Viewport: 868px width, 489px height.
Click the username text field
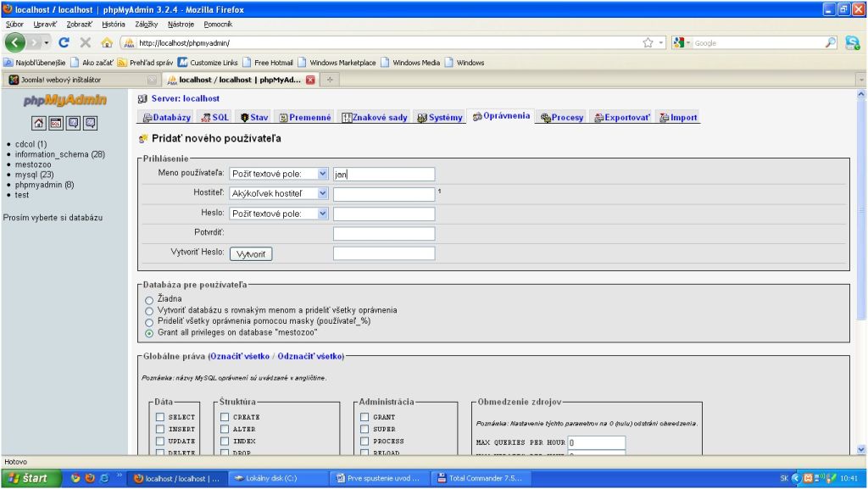[x=384, y=175]
